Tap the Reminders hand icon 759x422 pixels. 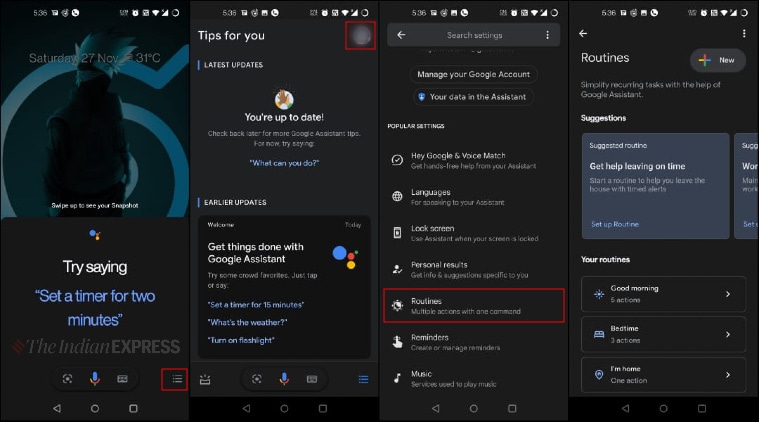pyautogui.click(x=397, y=342)
